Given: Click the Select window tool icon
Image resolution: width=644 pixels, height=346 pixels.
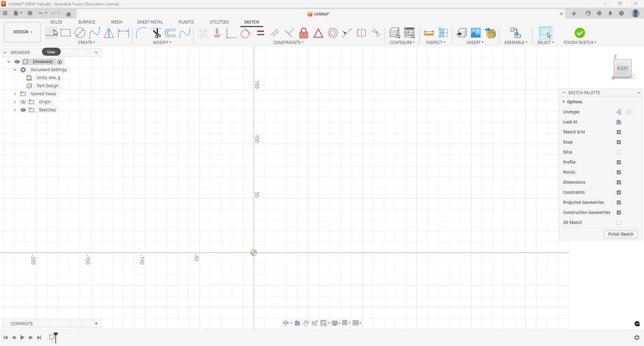Looking at the screenshot, I should (x=545, y=33).
